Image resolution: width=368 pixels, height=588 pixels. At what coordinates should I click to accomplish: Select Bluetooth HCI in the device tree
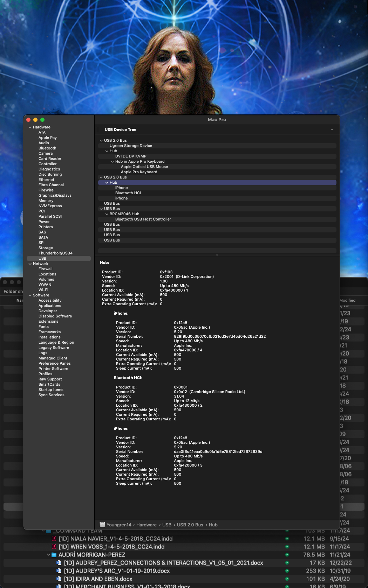(217, 193)
